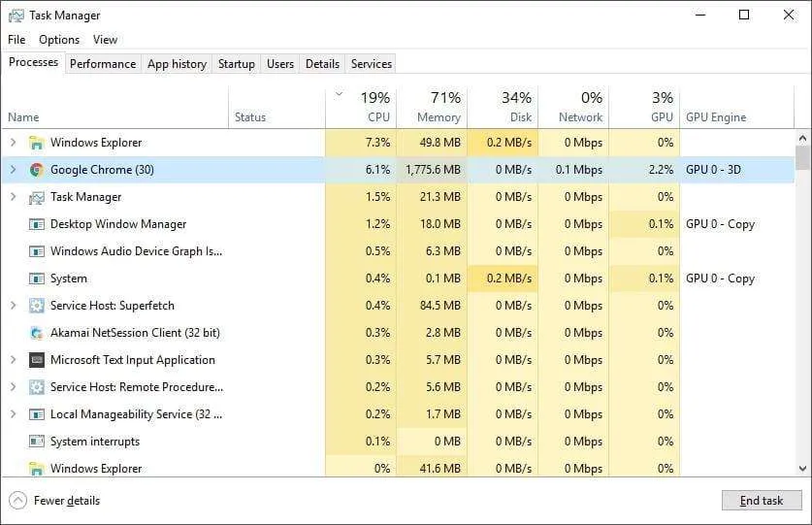Select the System interrupts process name
Screen dimensions: 812x525
point(95,442)
